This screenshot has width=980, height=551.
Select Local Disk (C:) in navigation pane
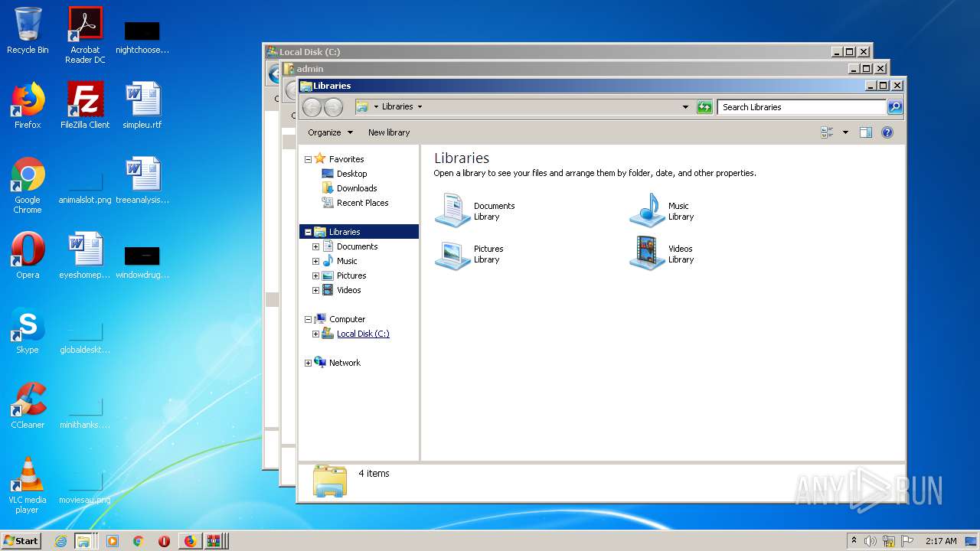coord(363,334)
